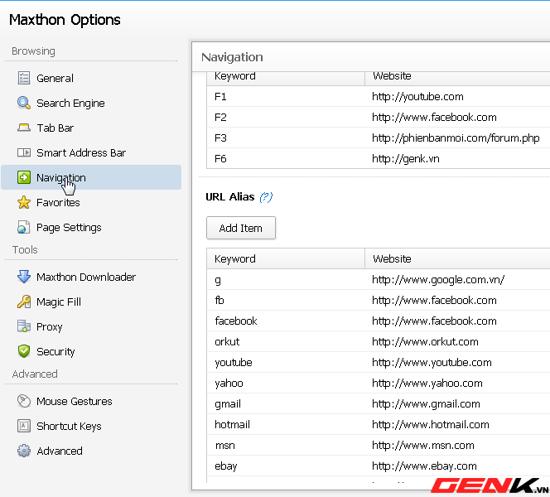550x497 pixels.
Task: Select the Navigation section
Action: click(x=91, y=177)
